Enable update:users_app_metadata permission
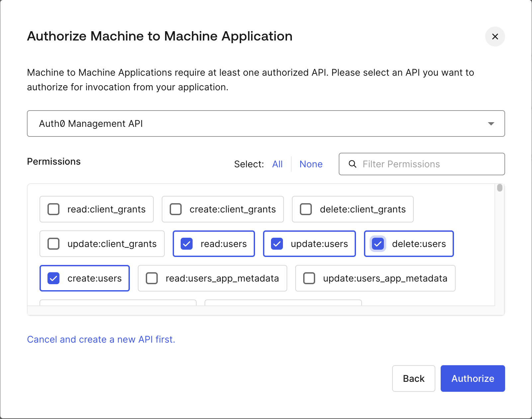532x419 pixels. click(309, 278)
